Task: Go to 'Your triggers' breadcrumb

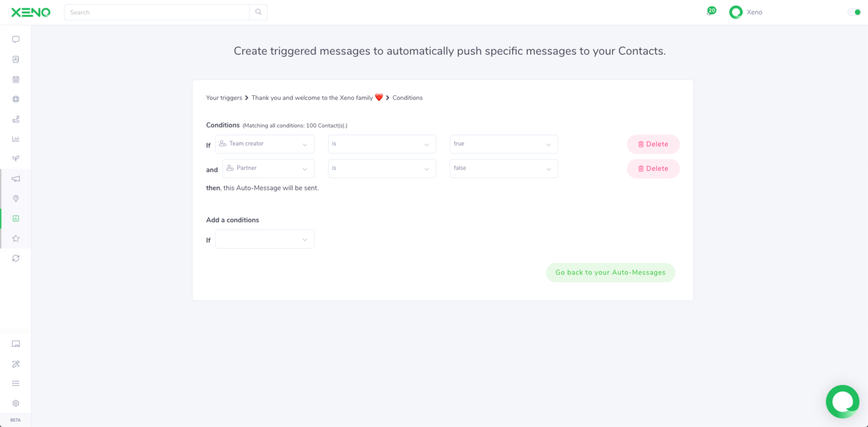Action: pos(224,98)
